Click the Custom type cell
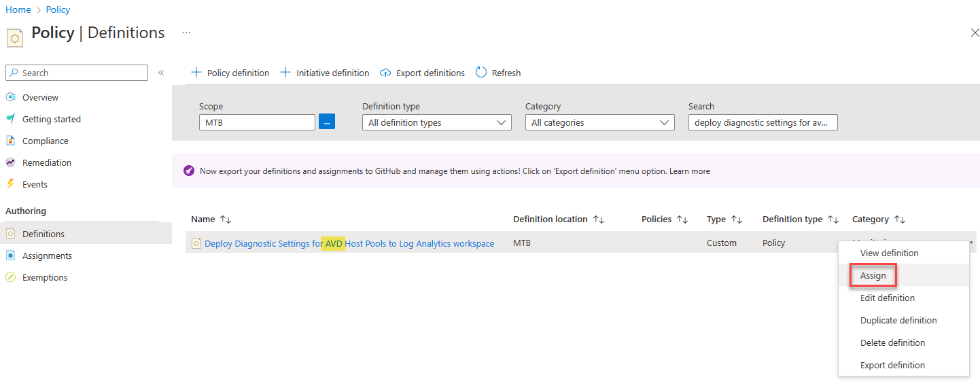Image resolution: width=980 pixels, height=388 pixels. (x=722, y=243)
